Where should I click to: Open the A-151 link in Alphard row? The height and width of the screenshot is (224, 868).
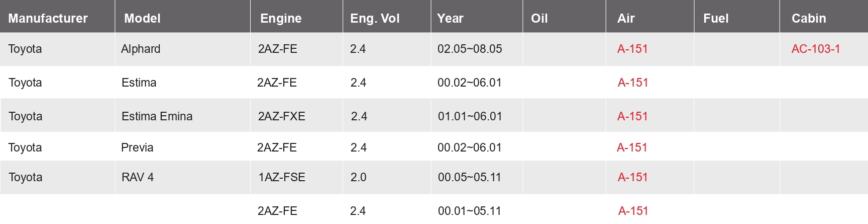coord(632,49)
